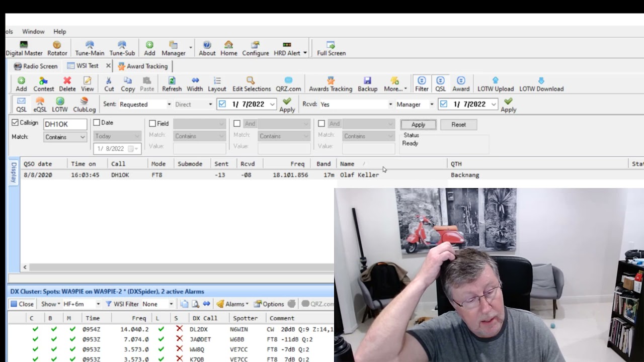Open the Manager toolbar icon
The height and width of the screenshot is (362, 644).
click(x=174, y=48)
